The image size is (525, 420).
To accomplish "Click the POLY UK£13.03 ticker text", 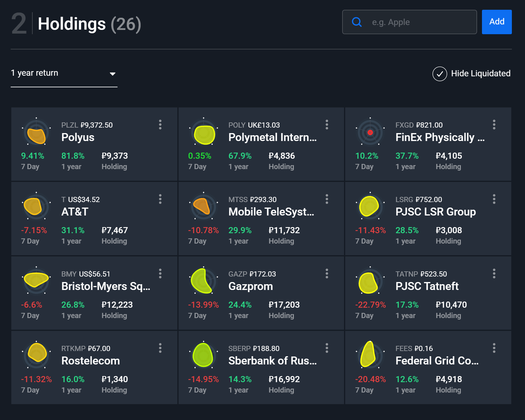I will click(254, 125).
